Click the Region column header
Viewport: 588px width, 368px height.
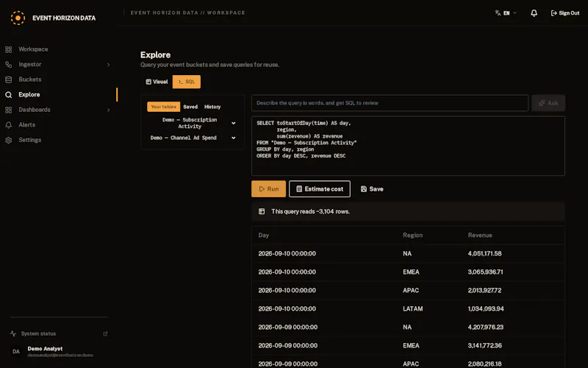[412, 235]
